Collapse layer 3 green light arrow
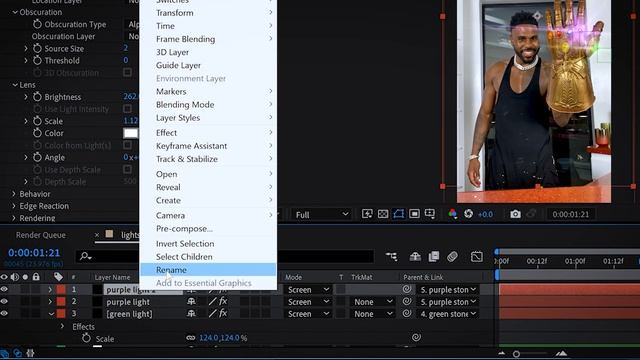 coord(51,314)
